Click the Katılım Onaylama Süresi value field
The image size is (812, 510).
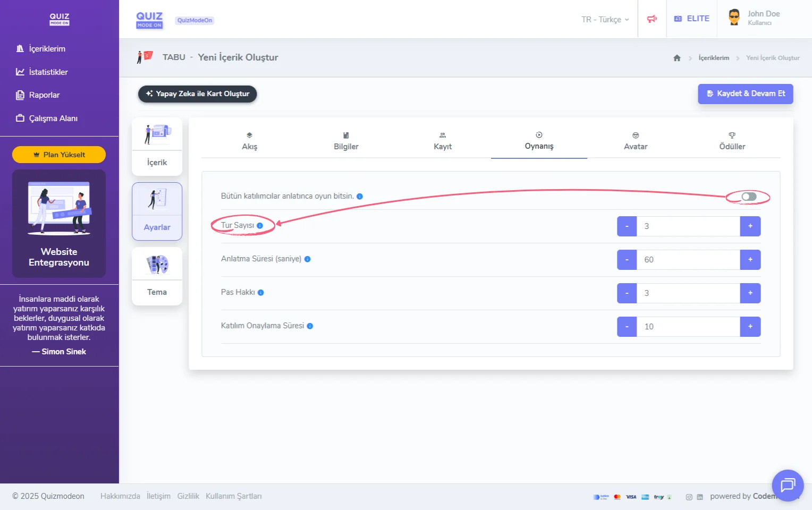tap(688, 327)
